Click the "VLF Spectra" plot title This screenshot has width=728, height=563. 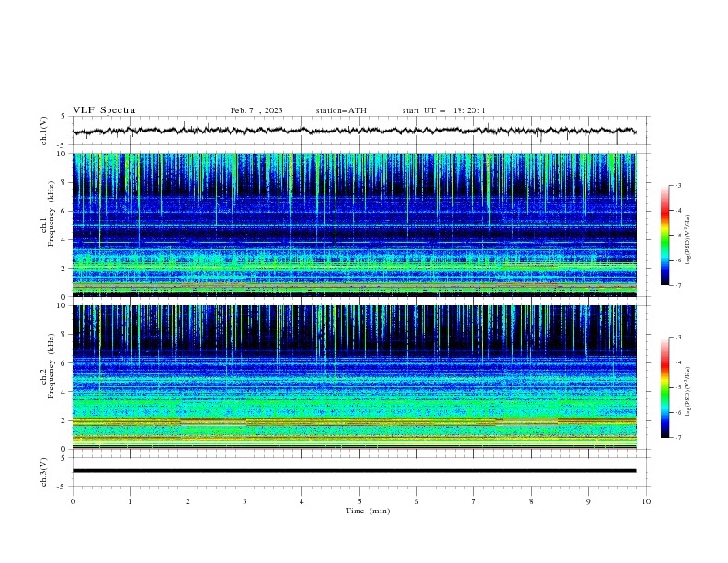(104, 110)
